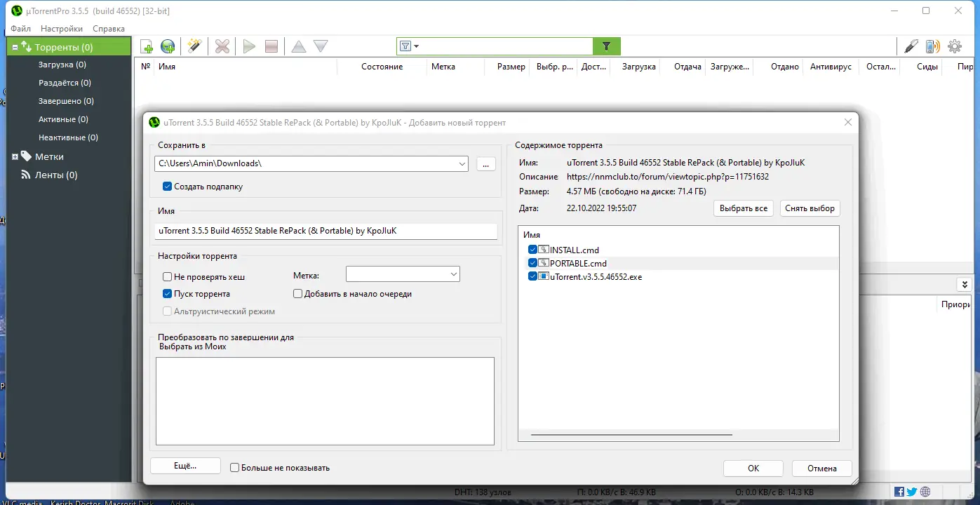Click the red X Remove Torrent icon
The width and height of the screenshot is (980, 505).
tap(222, 47)
